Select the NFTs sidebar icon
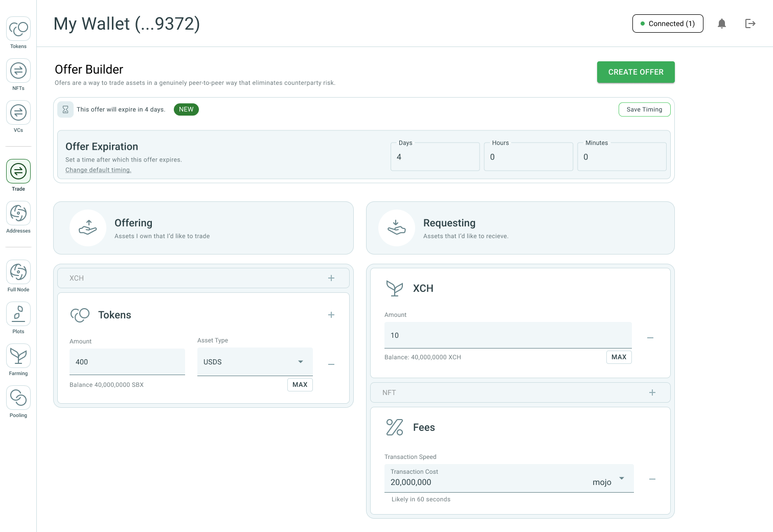Screen dimensions: 773x532 [18, 71]
